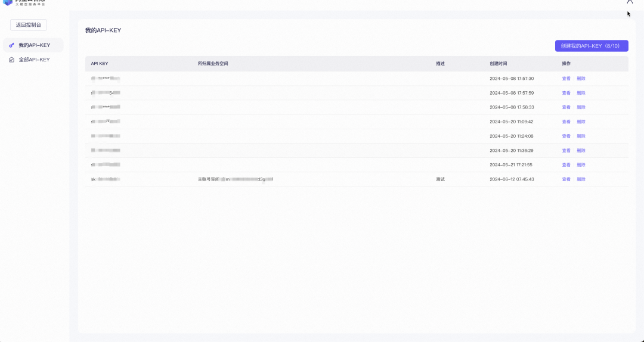Delete key created 2024-05-08 17:57:59

click(581, 93)
